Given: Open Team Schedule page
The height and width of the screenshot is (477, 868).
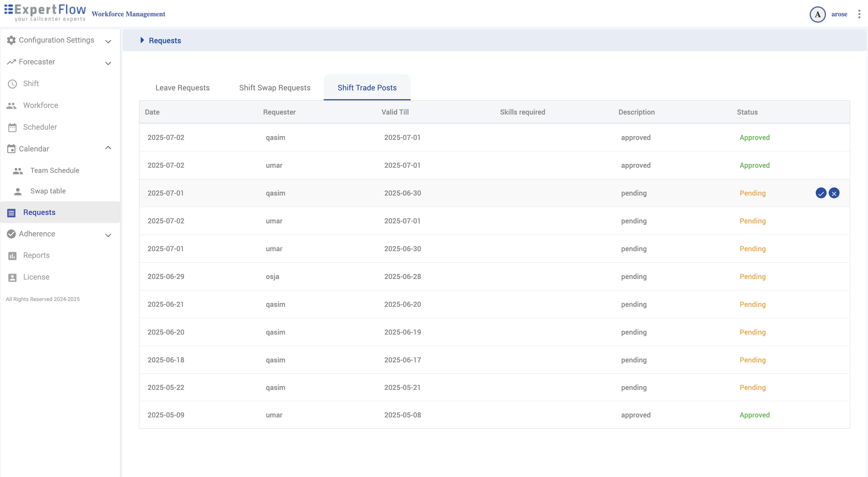Looking at the screenshot, I should pos(55,170).
